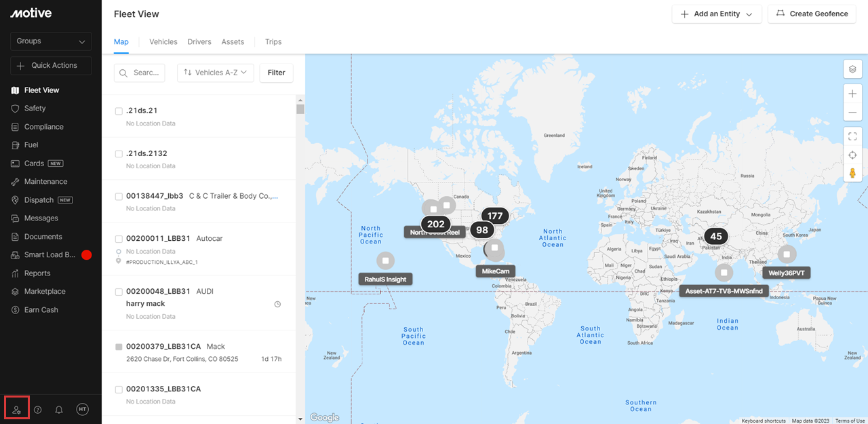Zoom in on the map

point(853,94)
